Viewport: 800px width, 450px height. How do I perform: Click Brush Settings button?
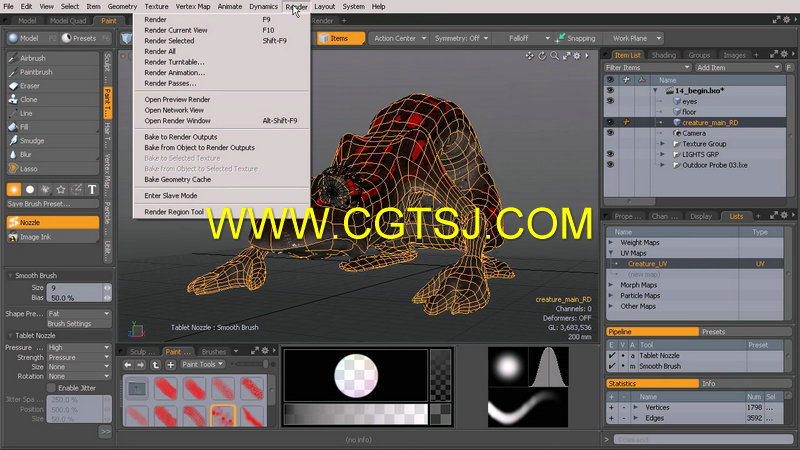[x=79, y=324]
